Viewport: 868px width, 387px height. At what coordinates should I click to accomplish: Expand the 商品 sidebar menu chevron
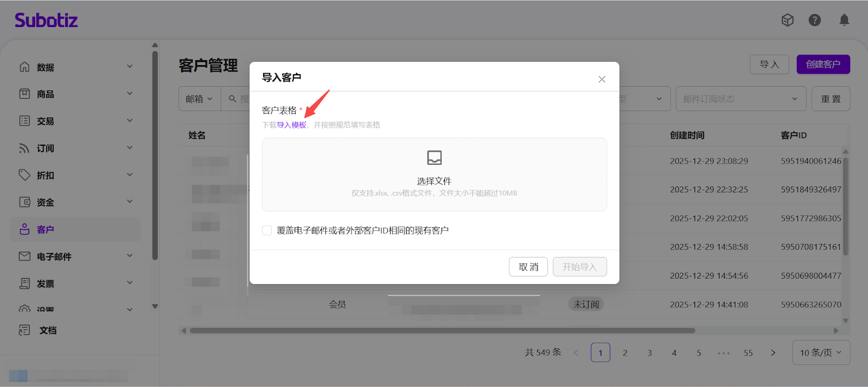point(130,94)
